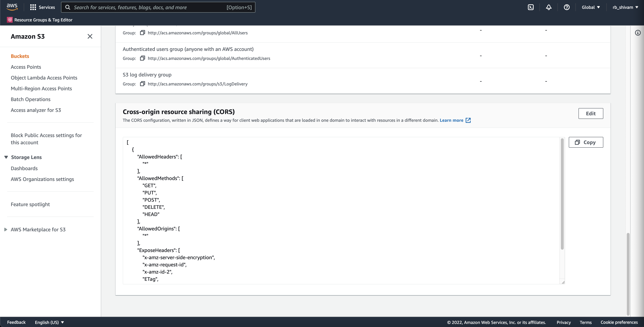Open Access analyzer for S3
Screen dimensions: 644x327
click(x=36, y=110)
